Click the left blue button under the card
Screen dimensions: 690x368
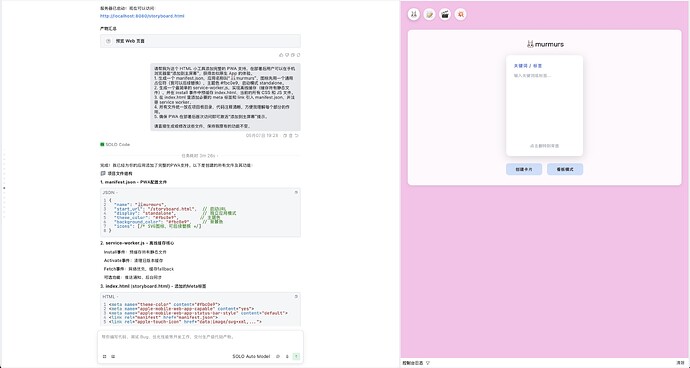click(x=524, y=169)
